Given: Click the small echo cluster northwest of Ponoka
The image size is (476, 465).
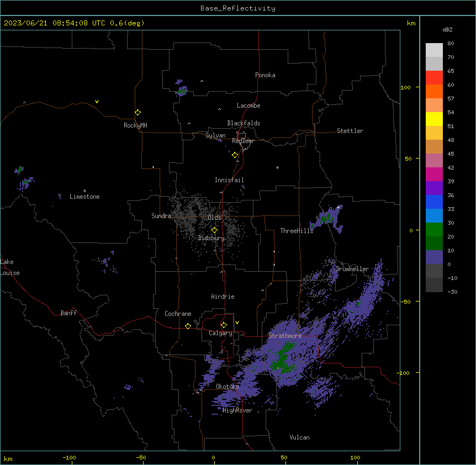Looking at the screenshot, I should 181,88.
